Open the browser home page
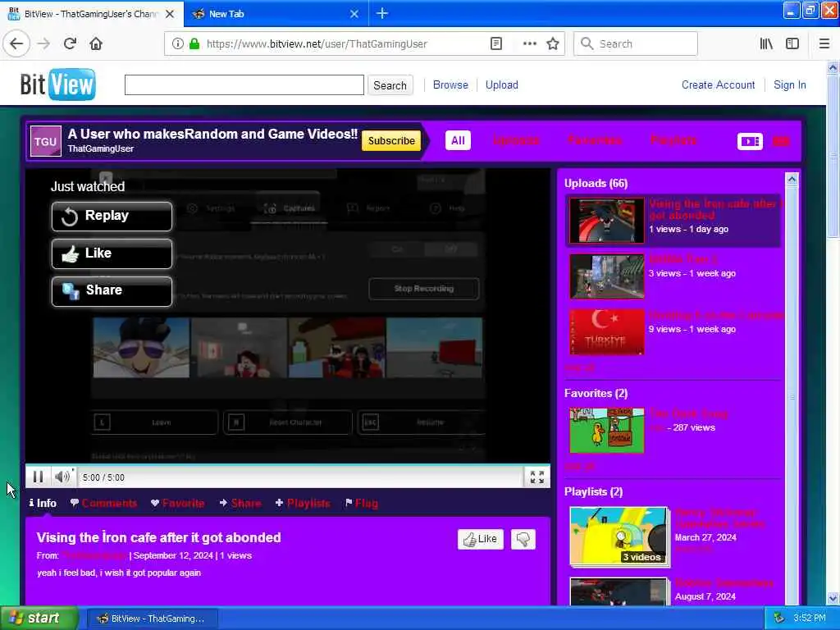 pyautogui.click(x=96, y=43)
